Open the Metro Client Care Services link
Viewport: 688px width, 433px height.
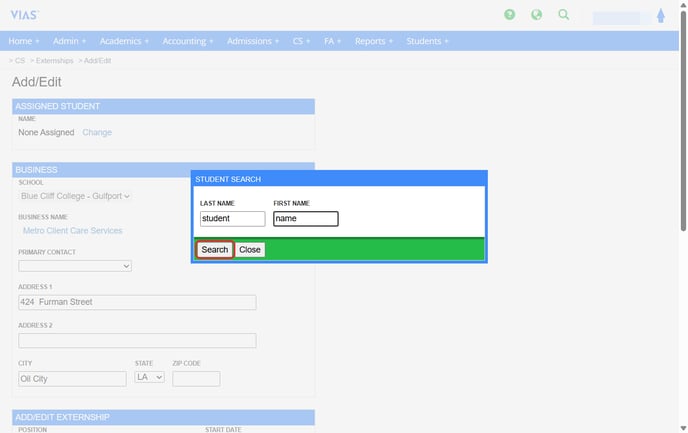pos(72,230)
